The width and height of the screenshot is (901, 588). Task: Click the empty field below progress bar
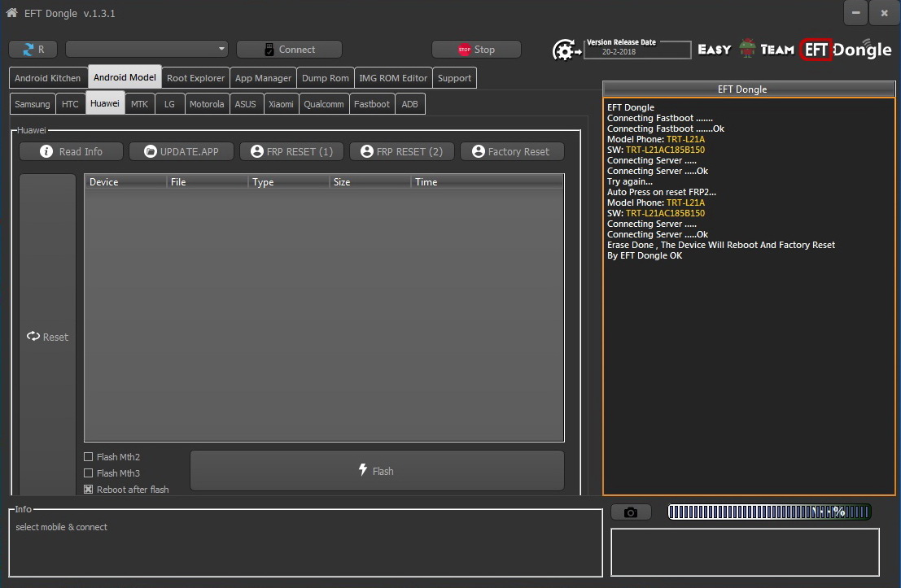pos(745,552)
